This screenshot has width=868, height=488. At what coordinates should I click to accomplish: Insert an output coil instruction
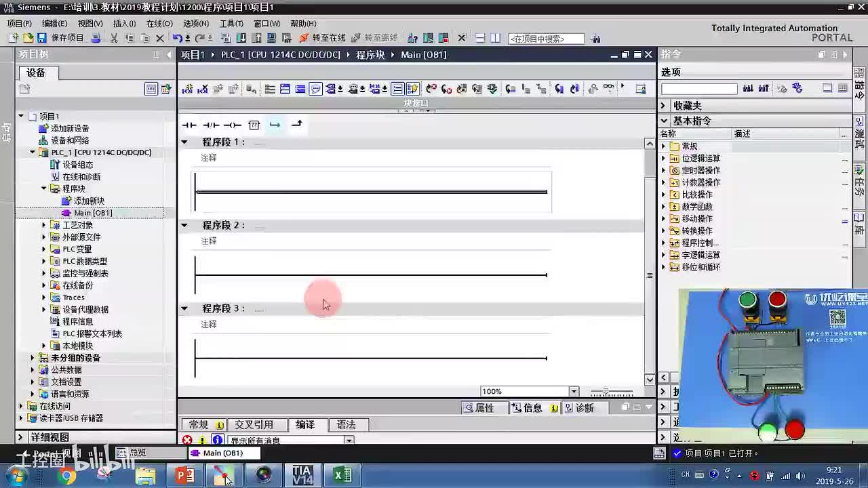pyautogui.click(x=233, y=125)
